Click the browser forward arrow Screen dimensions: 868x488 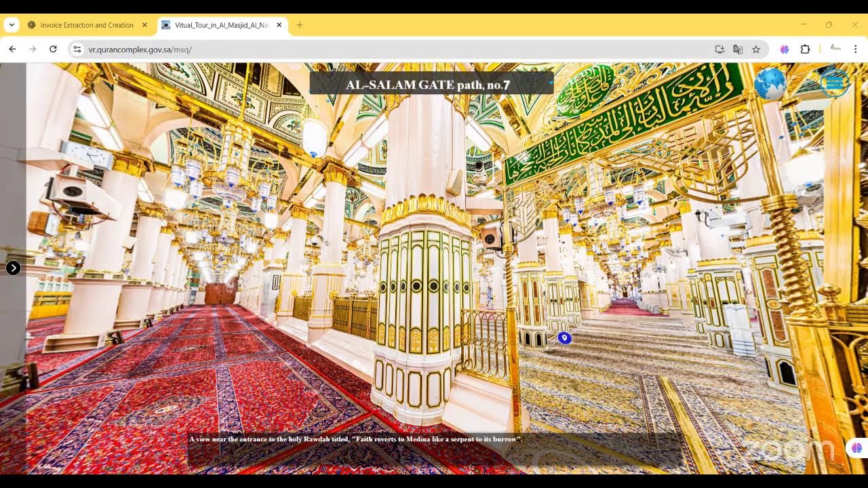coord(33,49)
